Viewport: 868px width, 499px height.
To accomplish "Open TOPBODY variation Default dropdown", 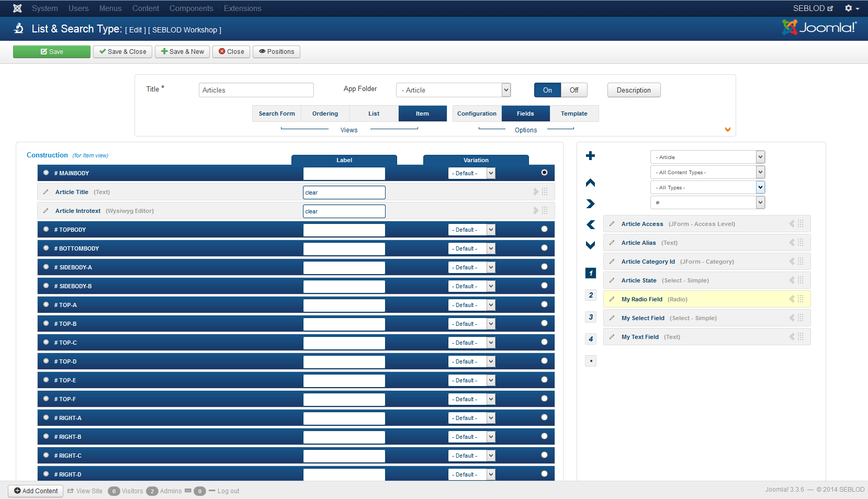I will click(472, 230).
